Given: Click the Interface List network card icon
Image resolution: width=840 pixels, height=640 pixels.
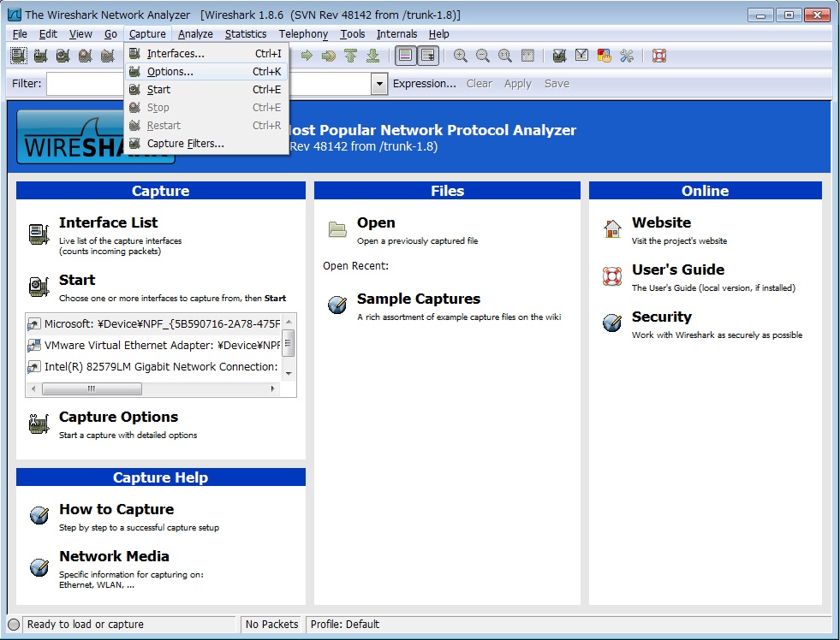Looking at the screenshot, I should 39,234.
